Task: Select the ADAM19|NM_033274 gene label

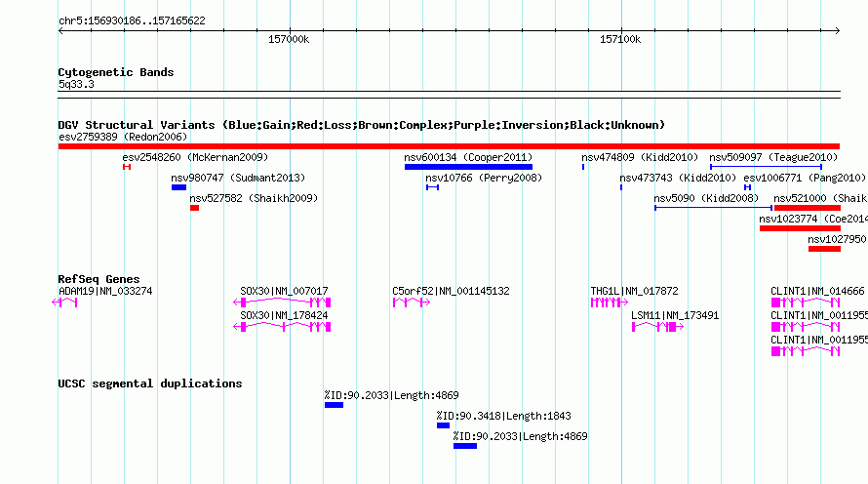Action: click(105, 291)
